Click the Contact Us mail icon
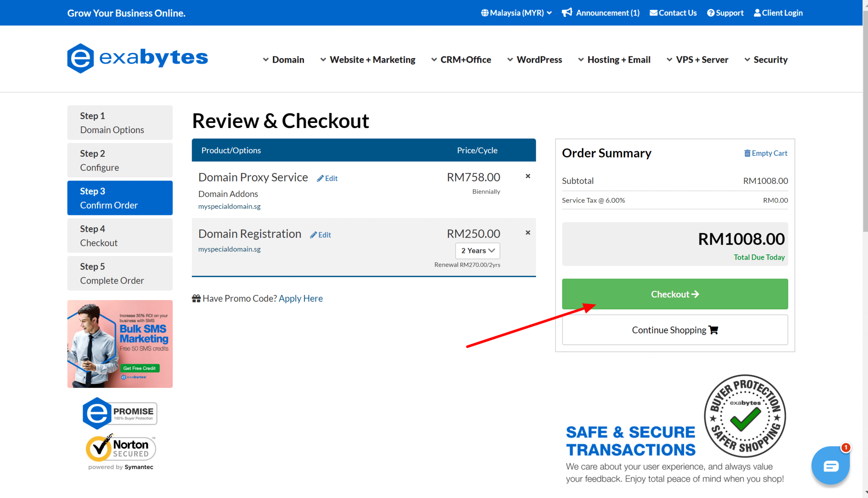Viewport: 868px width, 498px height. (x=654, y=13)
